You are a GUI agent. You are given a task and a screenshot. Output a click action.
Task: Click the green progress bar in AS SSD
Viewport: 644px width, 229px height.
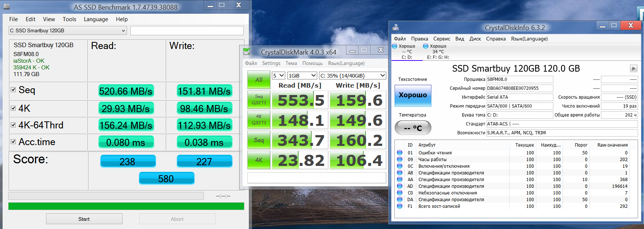126,206
